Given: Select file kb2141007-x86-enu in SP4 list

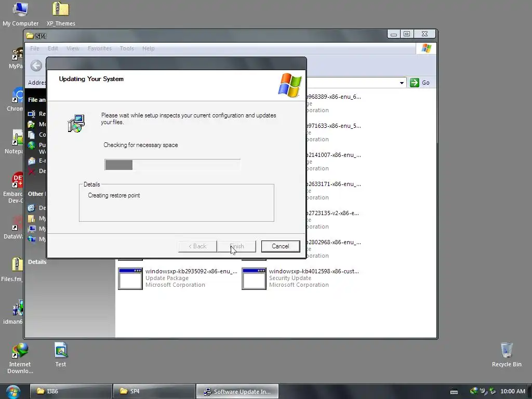Looking at the screenshot, I should 334,155.
